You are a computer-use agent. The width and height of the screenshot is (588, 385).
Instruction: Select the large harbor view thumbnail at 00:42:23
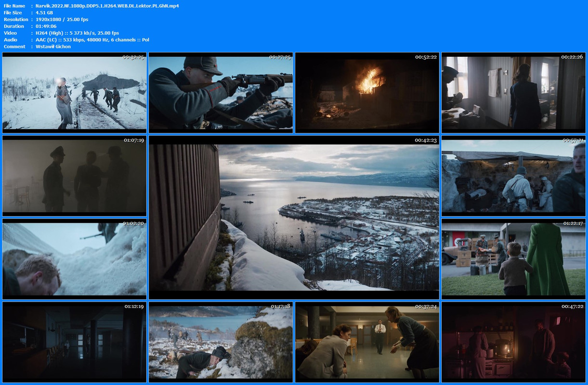click(294, 217)
